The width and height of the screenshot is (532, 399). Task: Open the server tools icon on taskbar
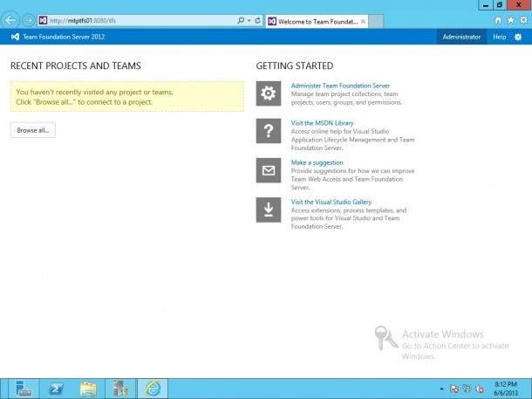pos(120,389)
